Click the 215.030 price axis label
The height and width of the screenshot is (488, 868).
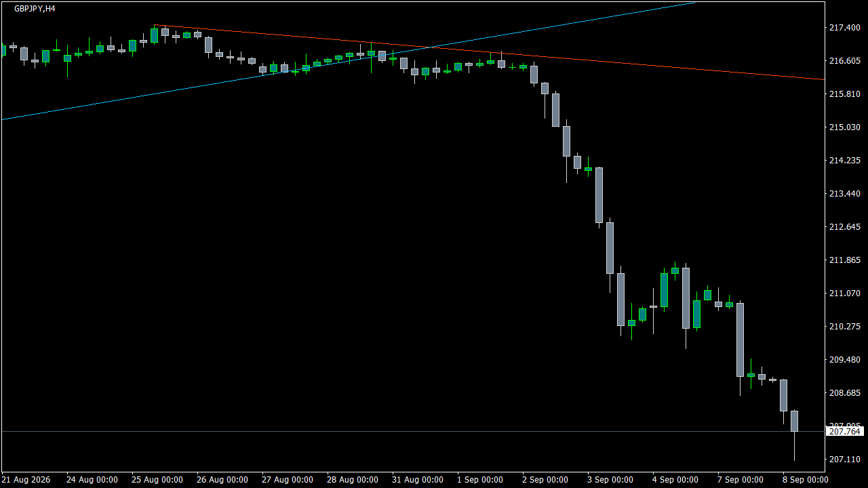click(x=845, y=127)
